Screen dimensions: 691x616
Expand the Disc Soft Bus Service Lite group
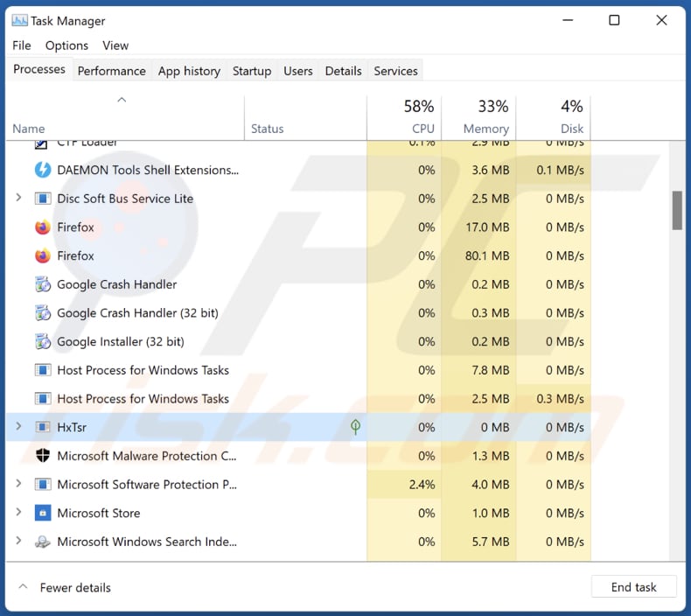click(18, 198)
